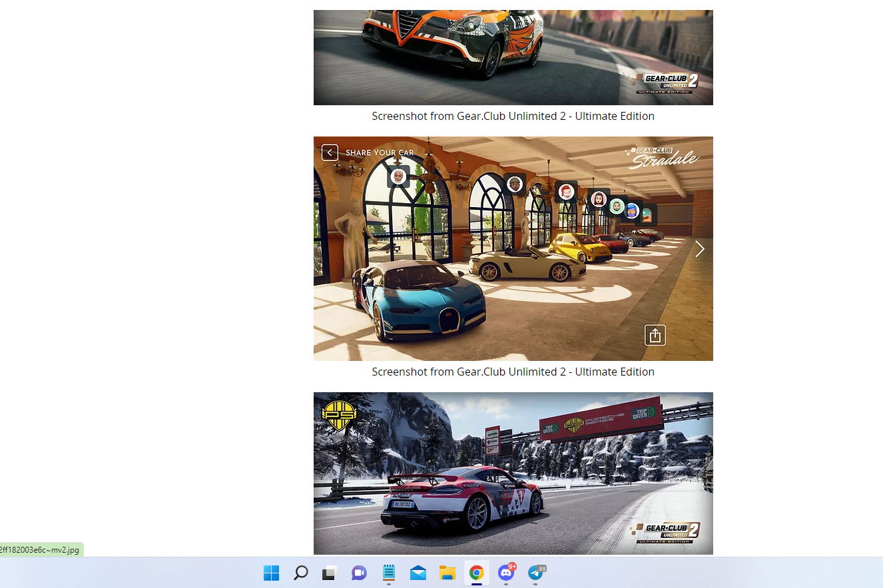Click the share icon in the garage screenshot
Screen dimensions: 883x588
(x=655, y=335)
